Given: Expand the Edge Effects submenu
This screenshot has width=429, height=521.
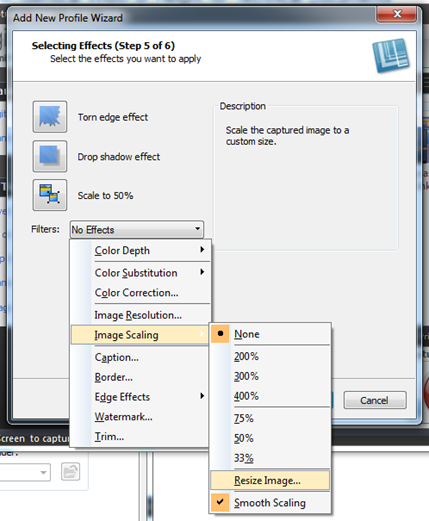Looking at the screenshot, I should coord(141,397).
